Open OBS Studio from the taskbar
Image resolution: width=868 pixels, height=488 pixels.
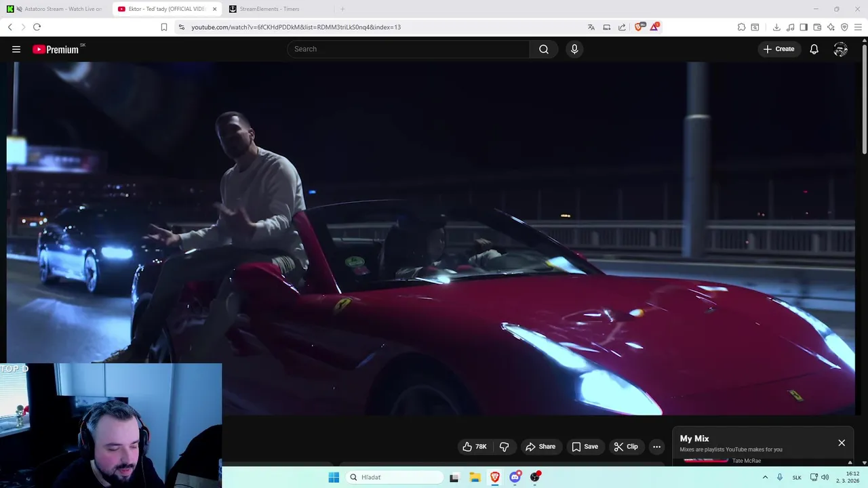click(535, 477)
